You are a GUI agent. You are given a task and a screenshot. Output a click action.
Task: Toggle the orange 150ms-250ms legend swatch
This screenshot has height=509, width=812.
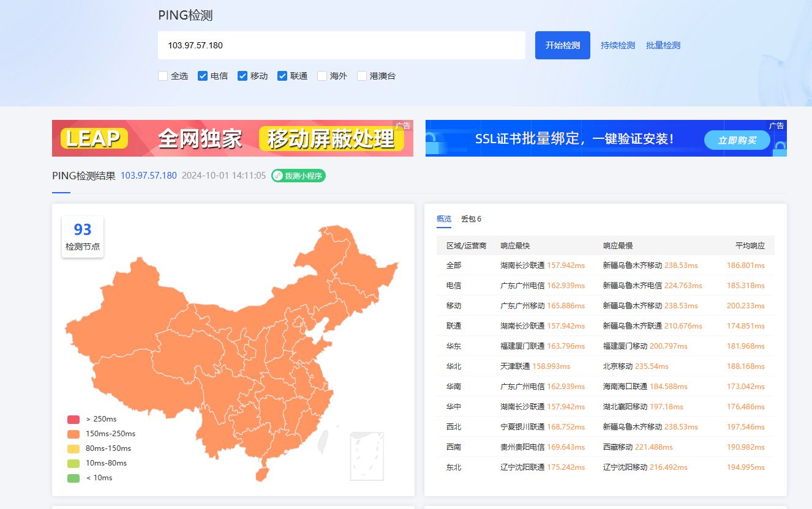click(x=73, y=434)
